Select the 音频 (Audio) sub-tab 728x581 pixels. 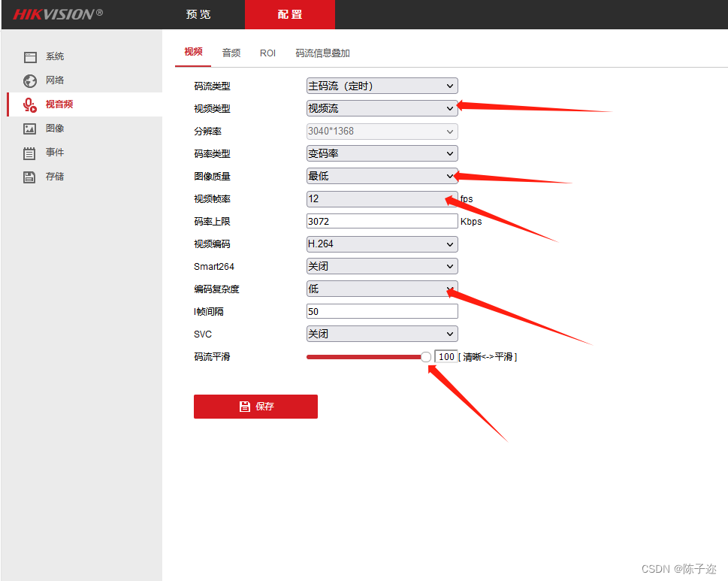tap(231, 53)
